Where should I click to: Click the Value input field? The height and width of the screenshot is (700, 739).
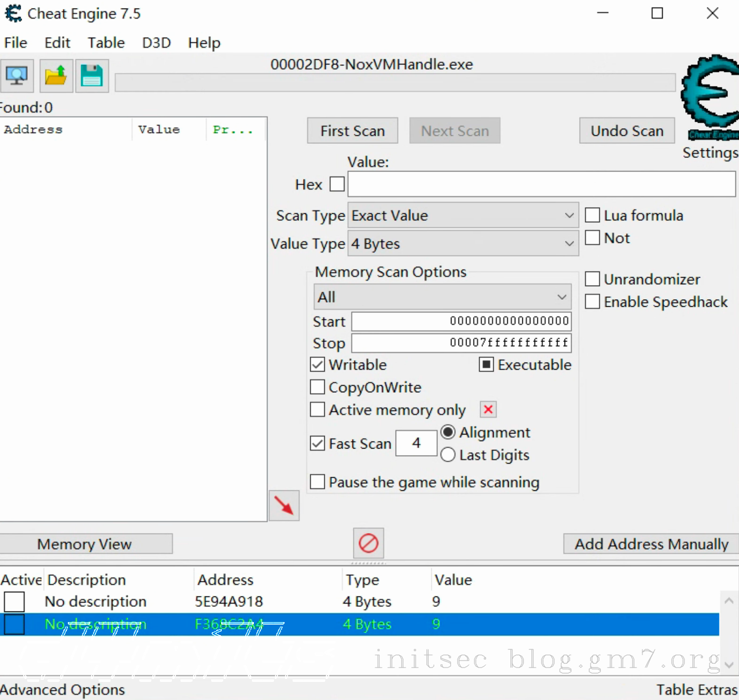tap(541, 184)
